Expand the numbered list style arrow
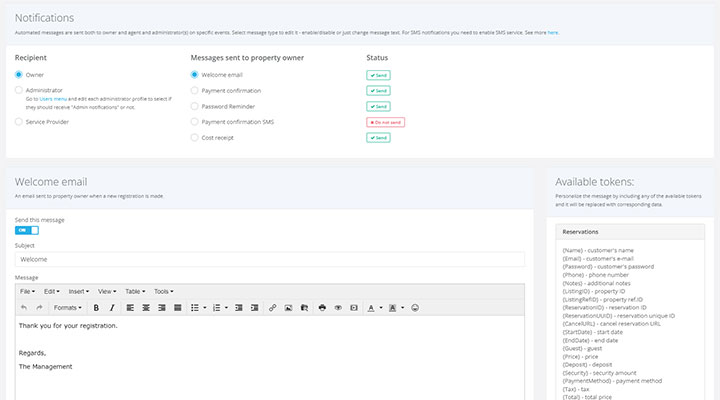Viewport: 720px width, 400px height. point(226,308)
